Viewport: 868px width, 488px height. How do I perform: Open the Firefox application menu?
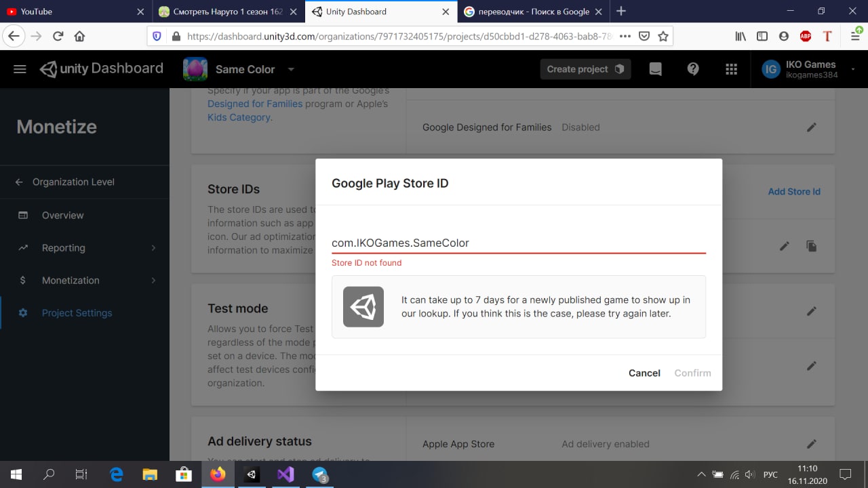[855, 36]
